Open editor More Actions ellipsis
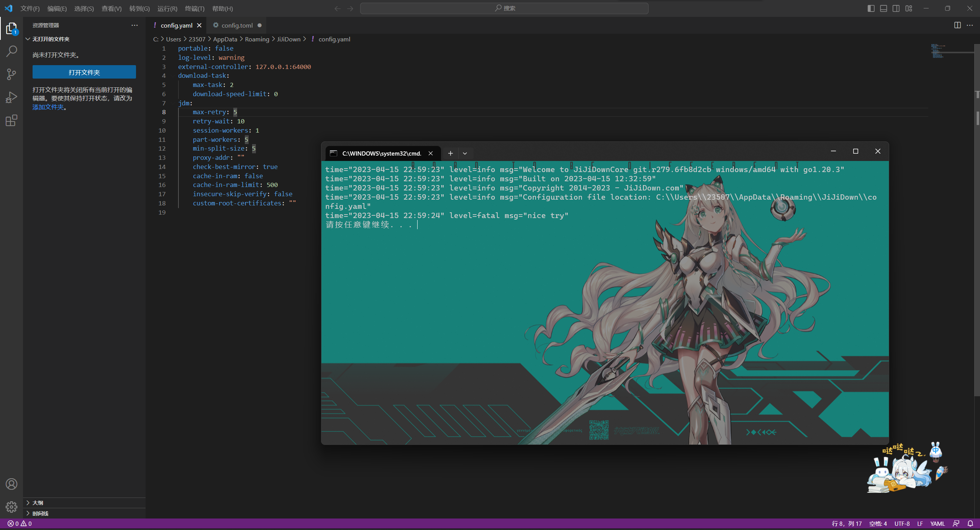This screenshot has height=530, width=980. (x=970, y=25)
